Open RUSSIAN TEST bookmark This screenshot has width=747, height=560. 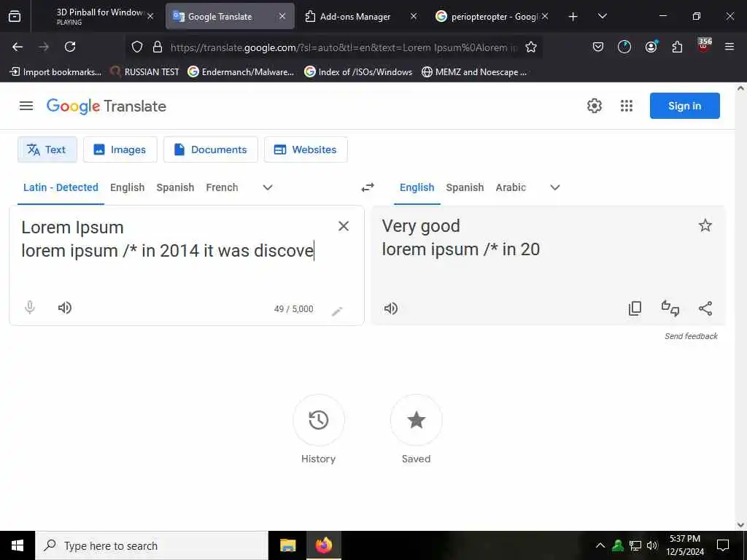point(144,72)
